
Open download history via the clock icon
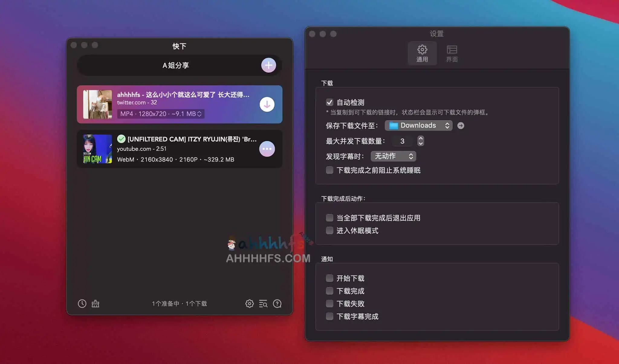(x=82, y=304)
